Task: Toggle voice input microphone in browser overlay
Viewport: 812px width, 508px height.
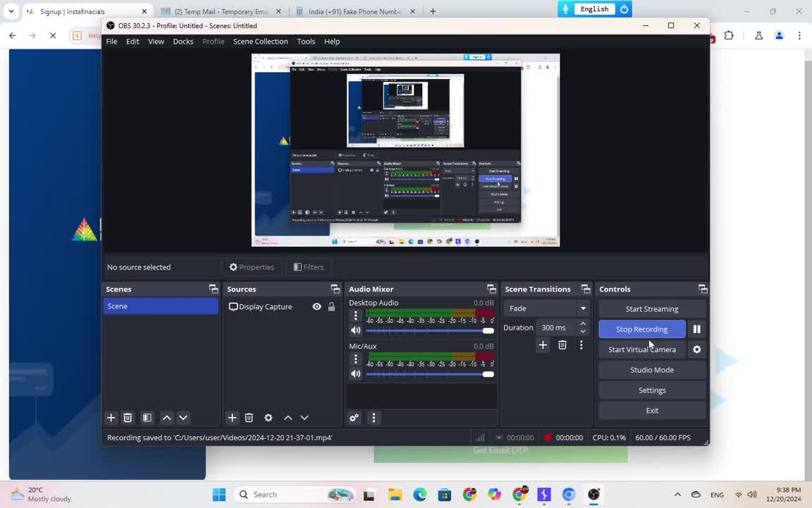Action: (565, 9)
